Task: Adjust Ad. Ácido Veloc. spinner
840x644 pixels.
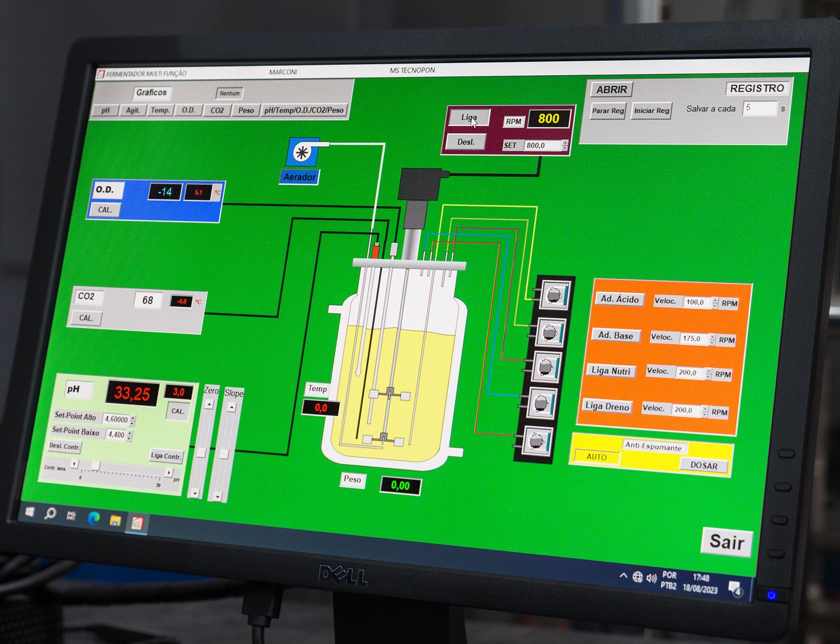Action: (715, 303)
